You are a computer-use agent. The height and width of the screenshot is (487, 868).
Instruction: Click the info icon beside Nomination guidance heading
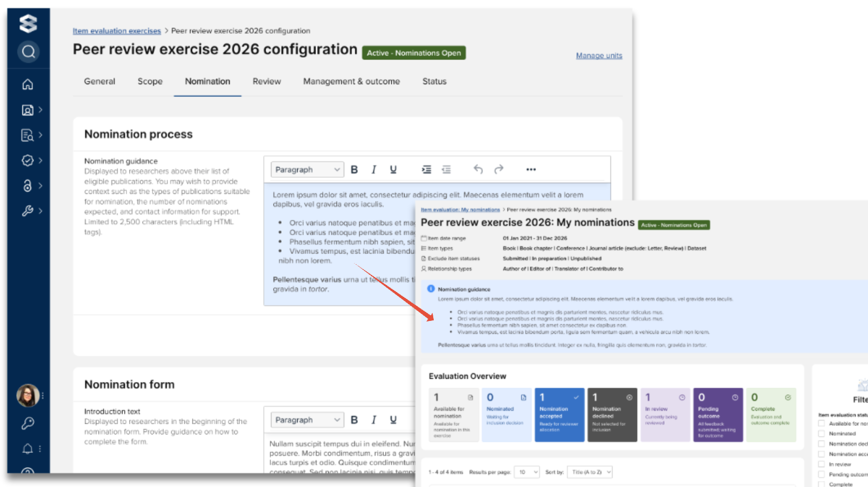click(x=431, y=289)
